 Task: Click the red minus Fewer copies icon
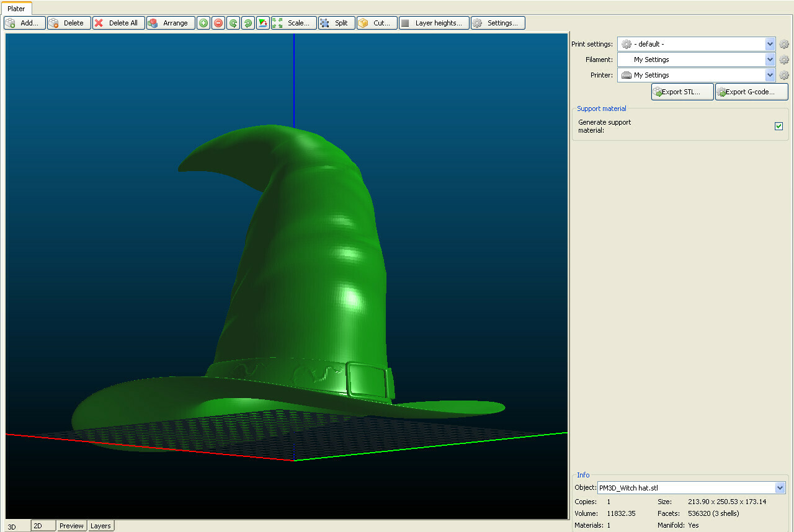(x=218, y=23)
